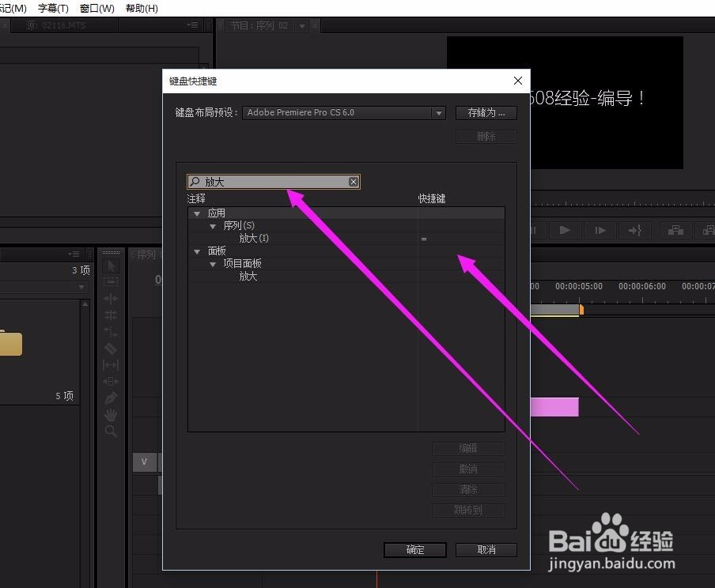
Task: Select the Zoom magnifier tool
Action: tap(111, 431)
